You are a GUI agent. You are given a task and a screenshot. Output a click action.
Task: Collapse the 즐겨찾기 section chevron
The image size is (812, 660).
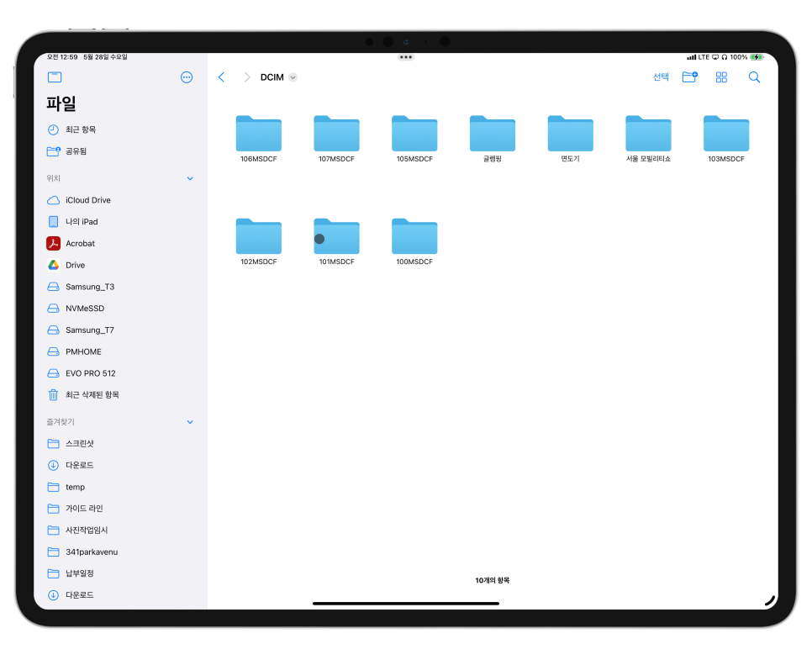(190, 422)
